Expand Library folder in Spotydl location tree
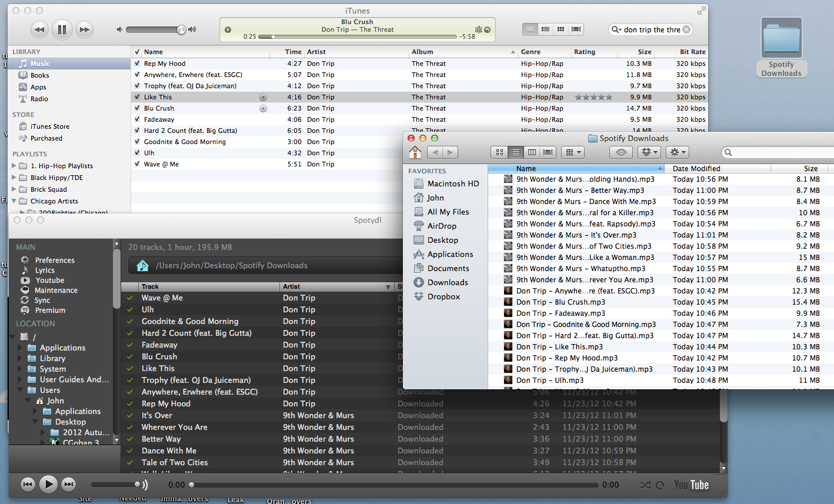The height and width of the screenshot is (504, 834). click(x=21, y=358)
